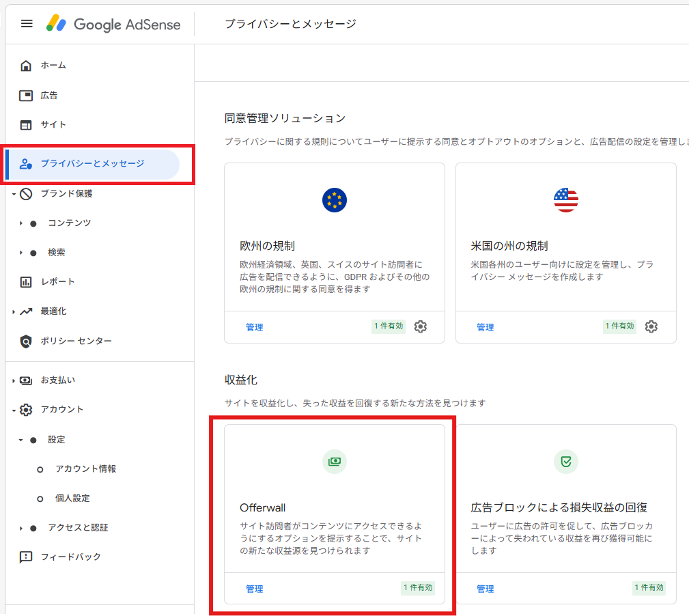Viewport: 689px width, 616px height.
Task: Click the Offerwall money icon
Action: (x=334, y=462)
